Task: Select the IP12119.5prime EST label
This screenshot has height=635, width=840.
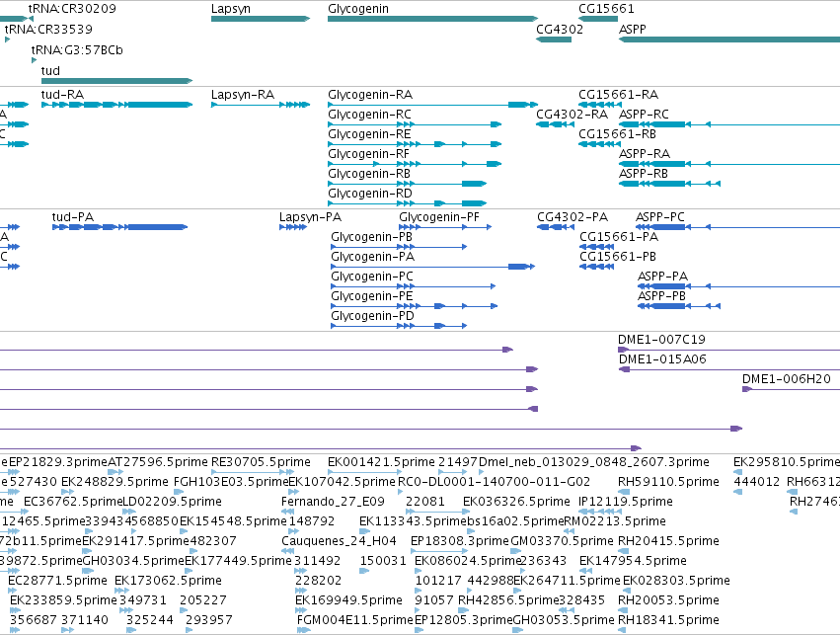Action: 626,502
